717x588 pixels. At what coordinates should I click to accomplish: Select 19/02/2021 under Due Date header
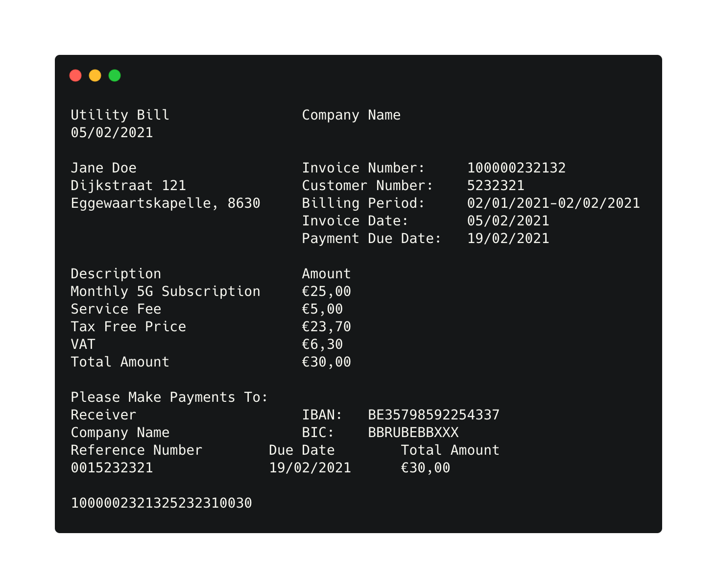pos(310,467)
